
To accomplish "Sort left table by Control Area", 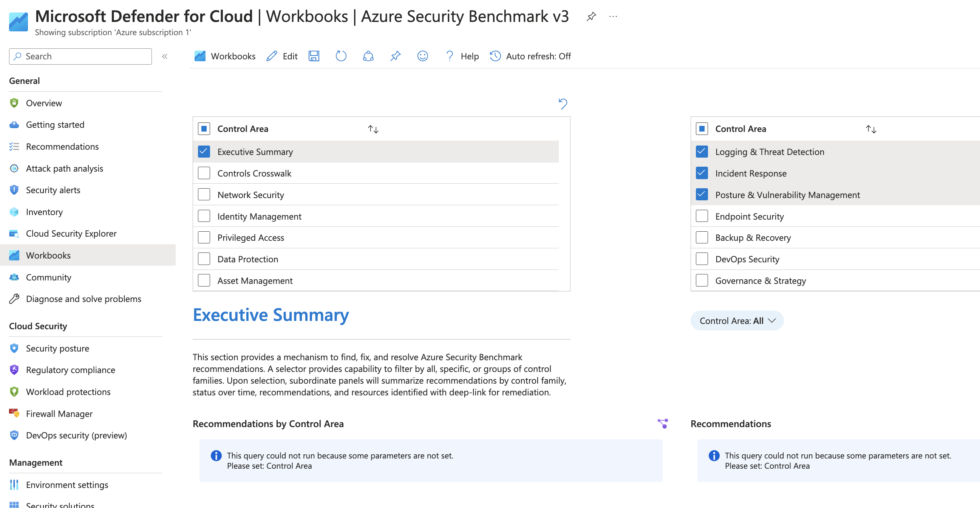I will coord(373,129).
